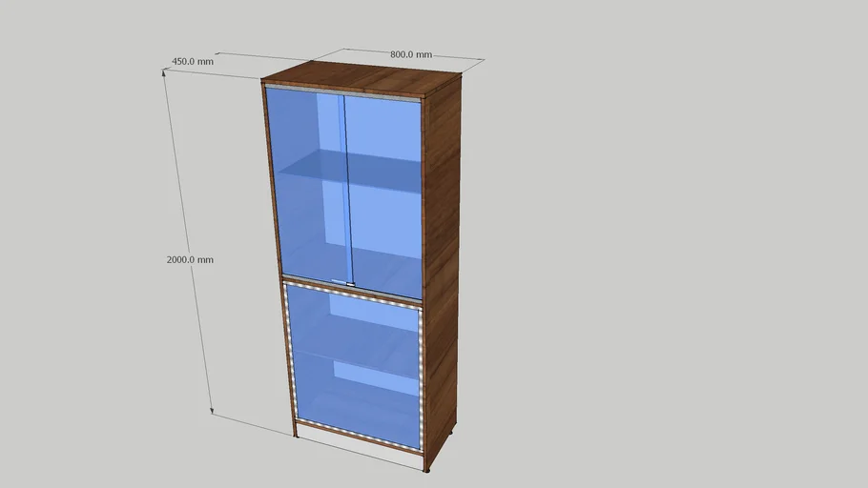The height and width of the screenshot is (488, 868).
Task: Select the upper right glass door
Action: pyautogui.click(x=384, y=196)
